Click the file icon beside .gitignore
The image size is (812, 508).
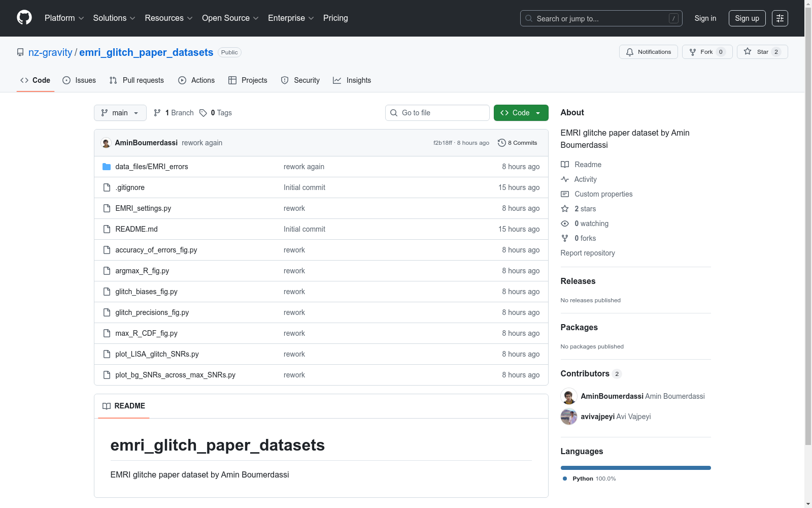tap(107, 187)
